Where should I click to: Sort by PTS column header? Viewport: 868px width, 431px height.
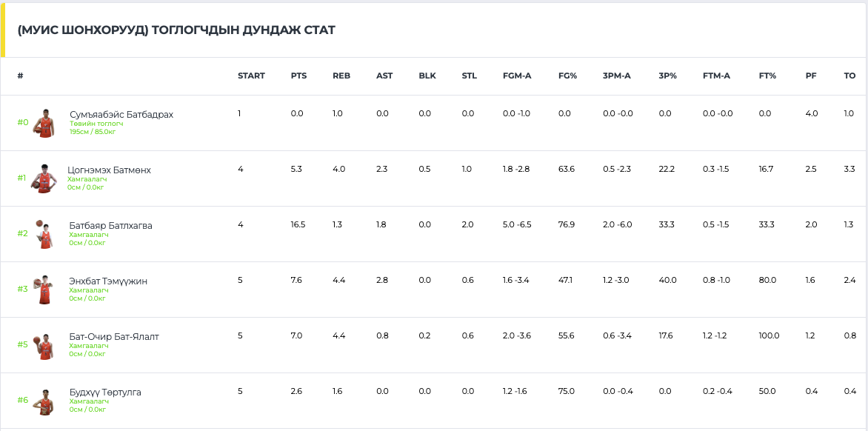(x=299, y=76)
